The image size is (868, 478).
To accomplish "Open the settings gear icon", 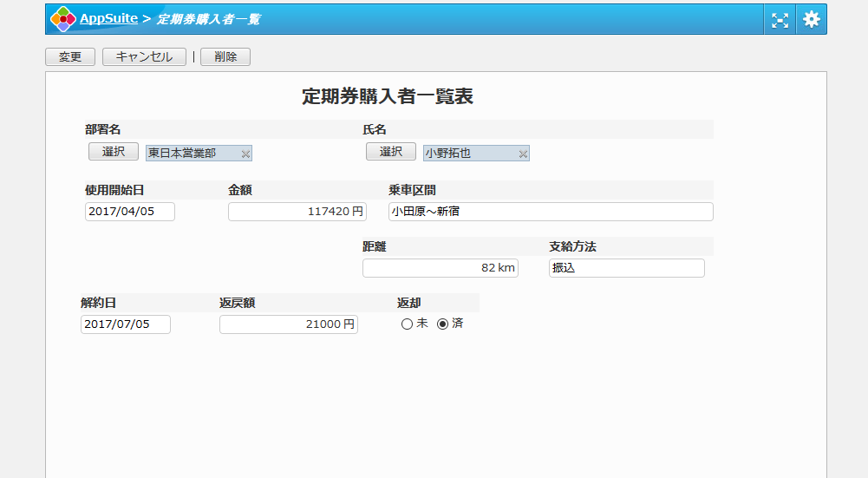I will pyautogui.click(x=811, y=19).
